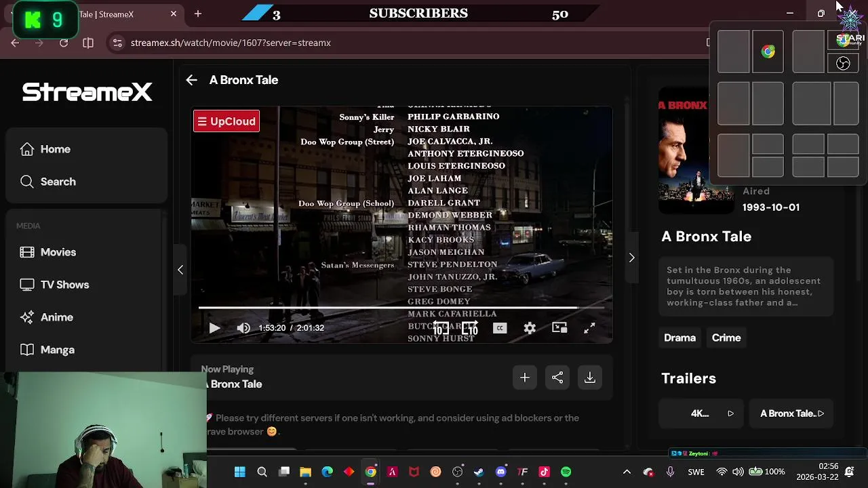This screenshot has height=488, width=868.
Task: Toggle picture-in-picture mode
Action: (x=559, y=328)
